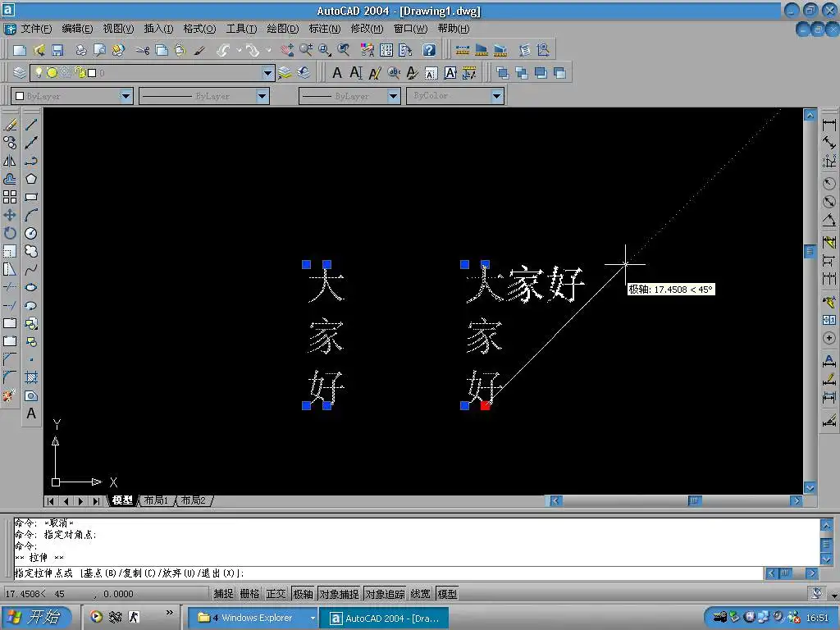
Task: Click the red hot grip on right text
Action: [x=485, y=405]
